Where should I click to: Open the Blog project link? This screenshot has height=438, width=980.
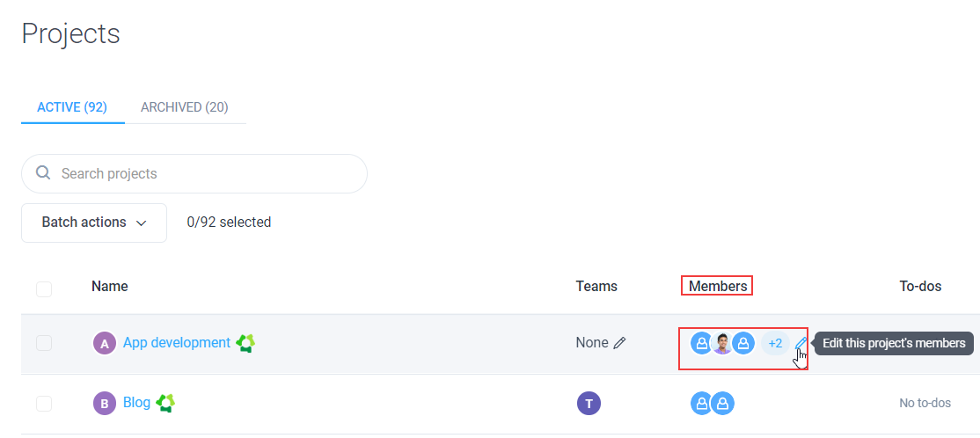(137, 403)
